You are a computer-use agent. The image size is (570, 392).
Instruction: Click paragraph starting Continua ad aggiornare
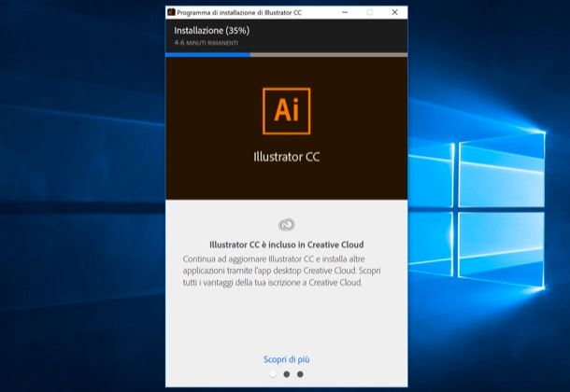point(281,271)
